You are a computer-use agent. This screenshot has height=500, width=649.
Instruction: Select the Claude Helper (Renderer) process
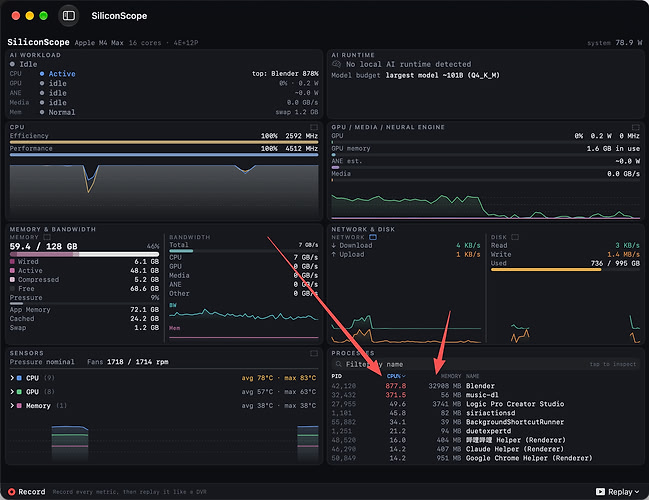[485, 449]
